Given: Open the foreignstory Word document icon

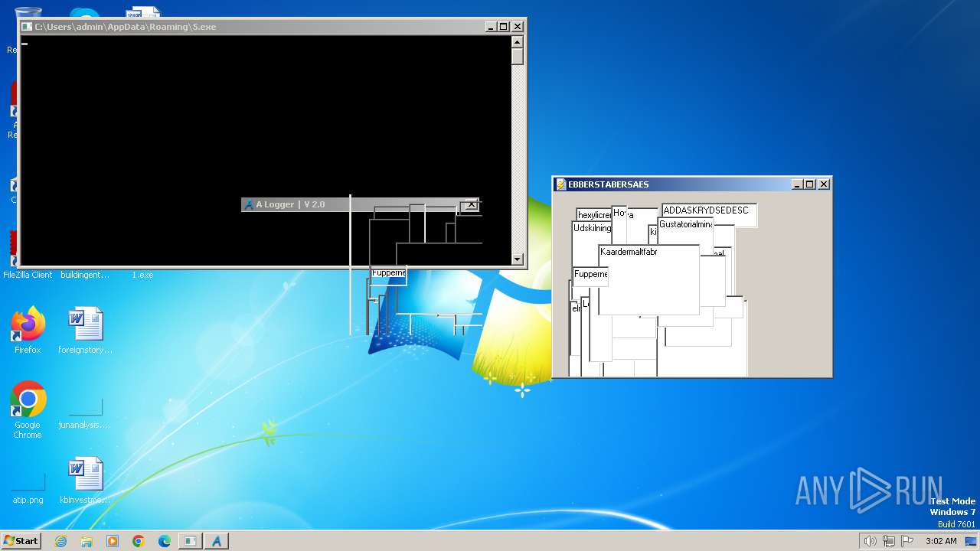Looking at the screenshot, I should click(85, 331).
